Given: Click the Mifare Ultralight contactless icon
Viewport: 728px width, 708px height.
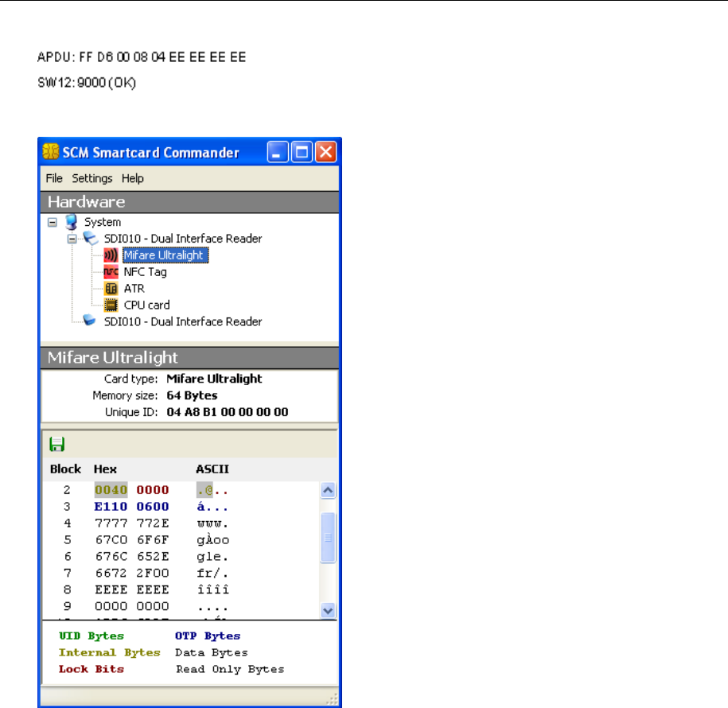Looking at the screenshot, I should [111, 255].
